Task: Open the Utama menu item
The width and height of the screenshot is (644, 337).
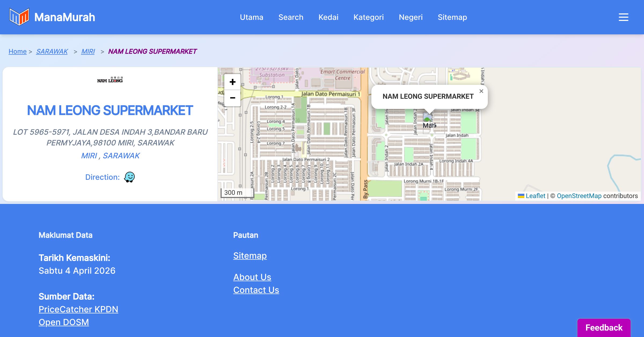Action: point(251,17)
